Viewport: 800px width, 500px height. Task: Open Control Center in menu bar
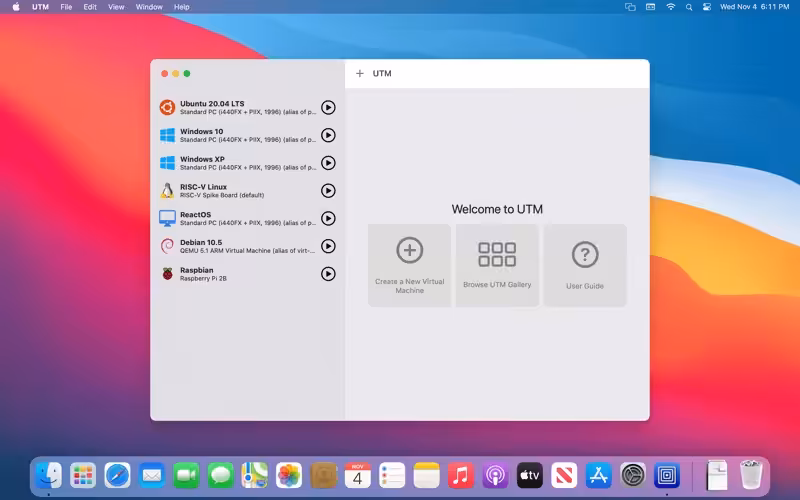point(707,7)
